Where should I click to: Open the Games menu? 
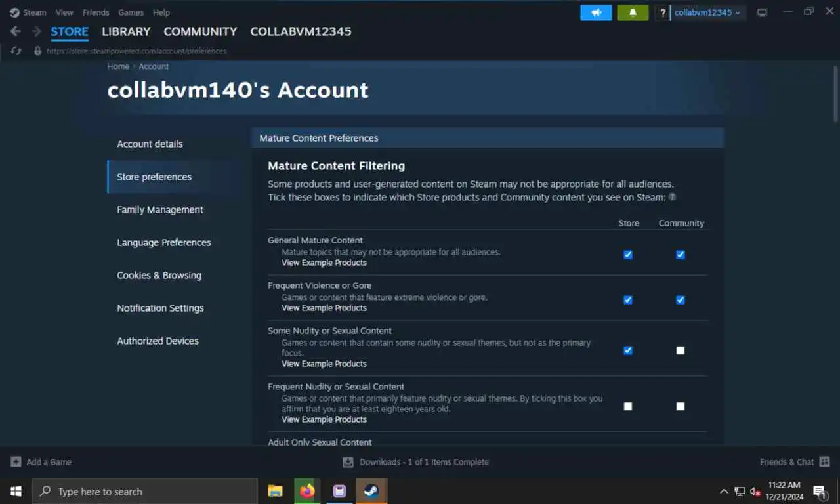point(131,12)
